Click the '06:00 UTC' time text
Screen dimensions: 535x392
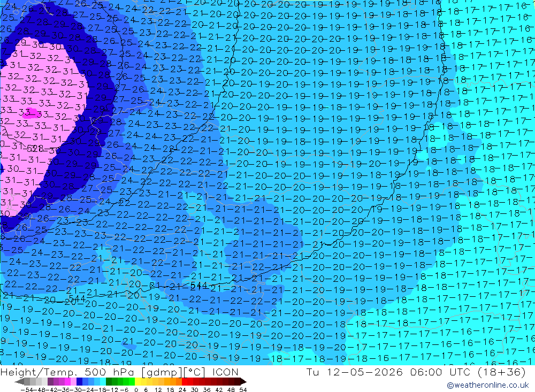click(440, 372)
